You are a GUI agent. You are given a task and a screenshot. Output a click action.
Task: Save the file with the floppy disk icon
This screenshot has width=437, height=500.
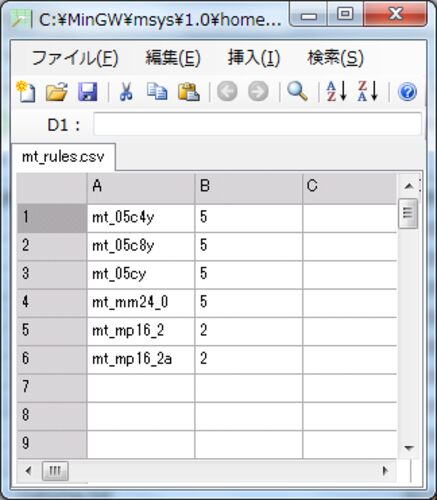pos(88,91)
